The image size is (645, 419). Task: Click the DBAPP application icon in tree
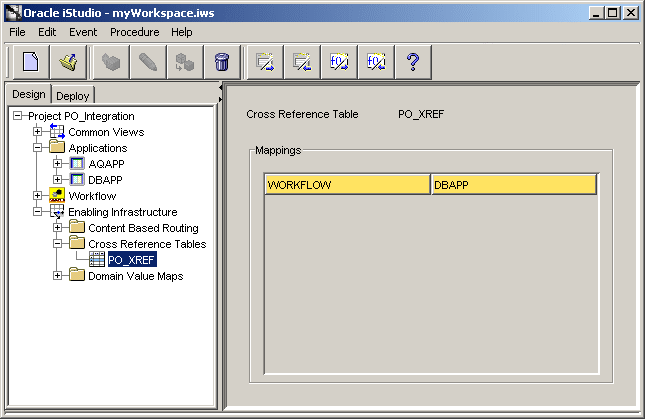pos(77,179)
